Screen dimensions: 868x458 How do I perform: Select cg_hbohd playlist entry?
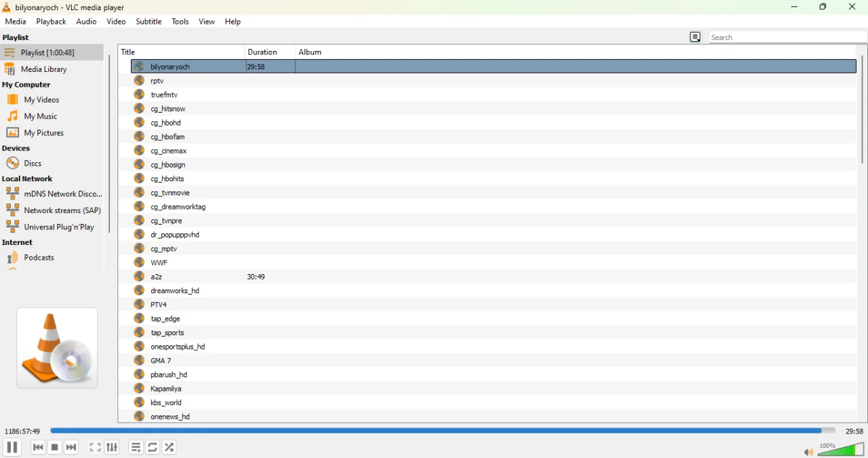(x=494, y=123)
